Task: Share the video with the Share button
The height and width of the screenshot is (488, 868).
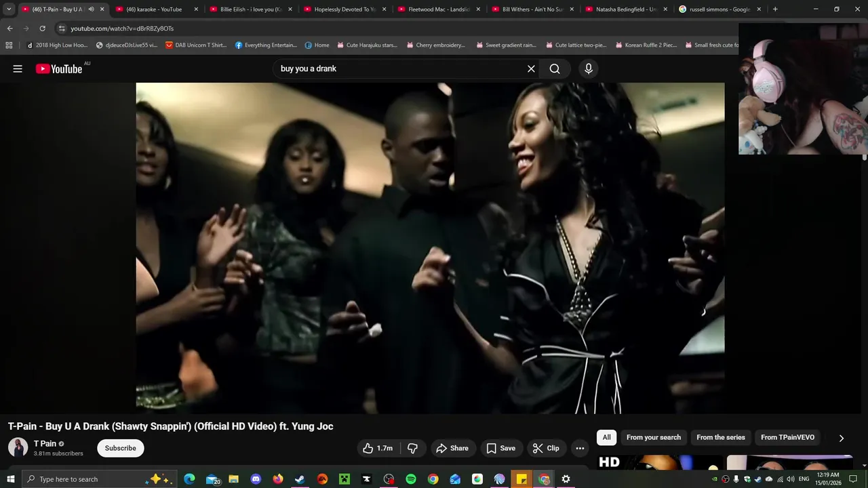Action: pyautogui.click(x=452, y=448)
